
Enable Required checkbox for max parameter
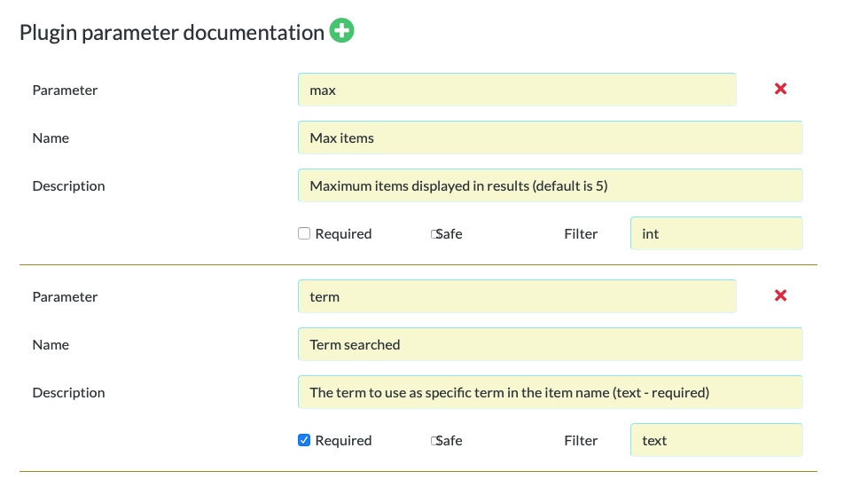[x=304, y=233]
